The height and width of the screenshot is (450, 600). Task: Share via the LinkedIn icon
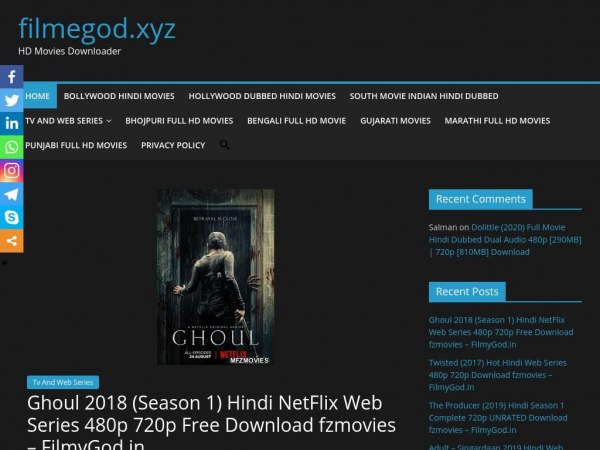[x=11, y=124]
